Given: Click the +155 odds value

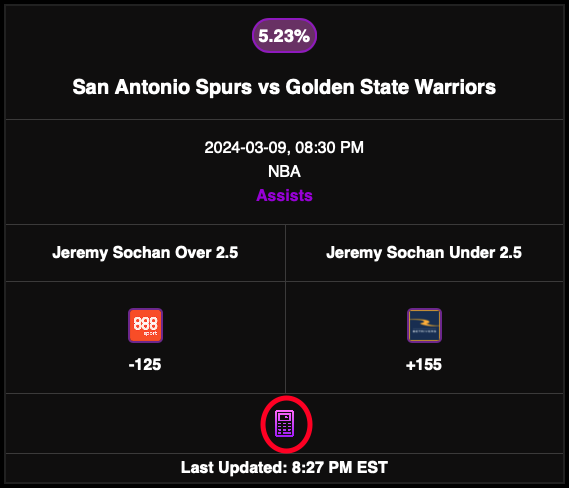Looking at the screenshot, I should pyautogui.click(x=424, y=364).
